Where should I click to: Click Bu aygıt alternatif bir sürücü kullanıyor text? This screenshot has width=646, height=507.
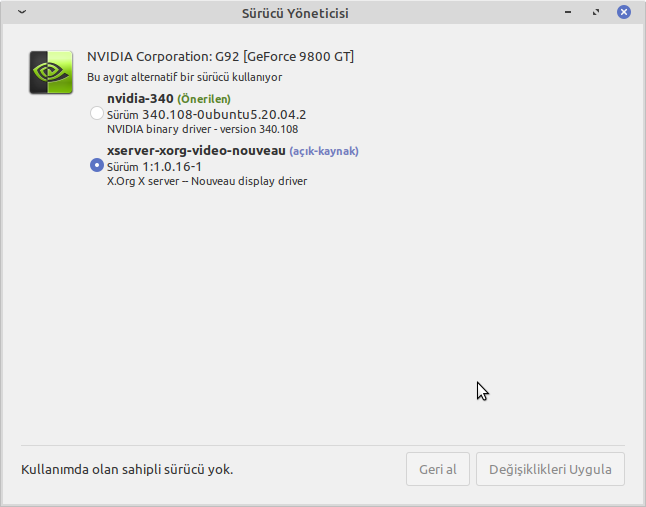(185, 77)
